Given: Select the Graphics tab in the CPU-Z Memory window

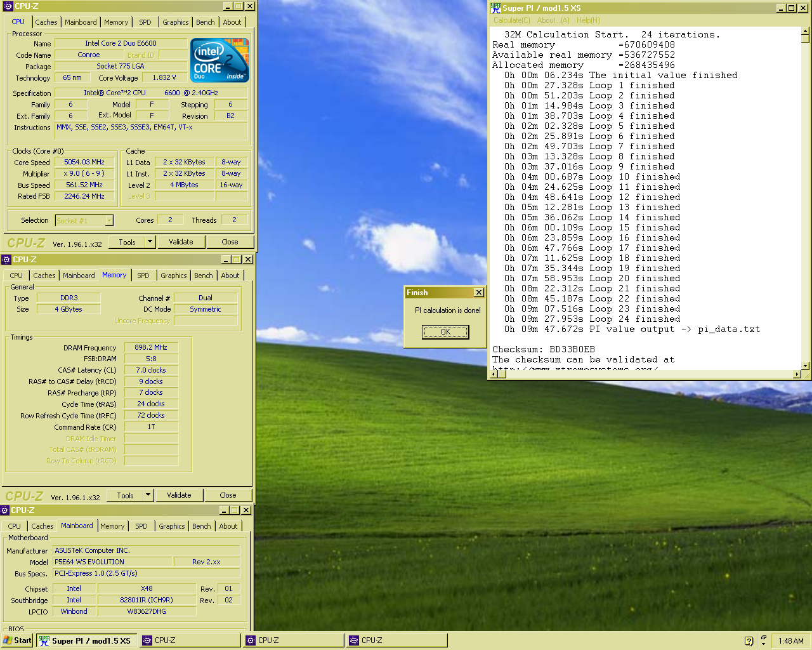Looking at the screenshot, I should (174, 275).
